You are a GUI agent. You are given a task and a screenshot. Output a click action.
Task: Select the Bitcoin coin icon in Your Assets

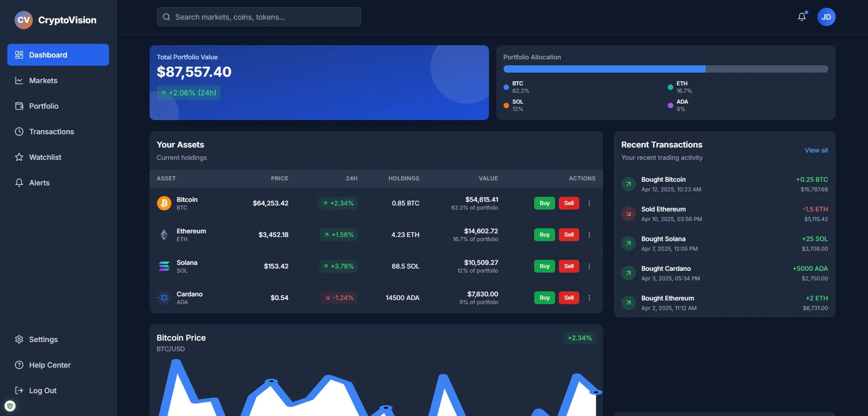click(x=164, y=203)
